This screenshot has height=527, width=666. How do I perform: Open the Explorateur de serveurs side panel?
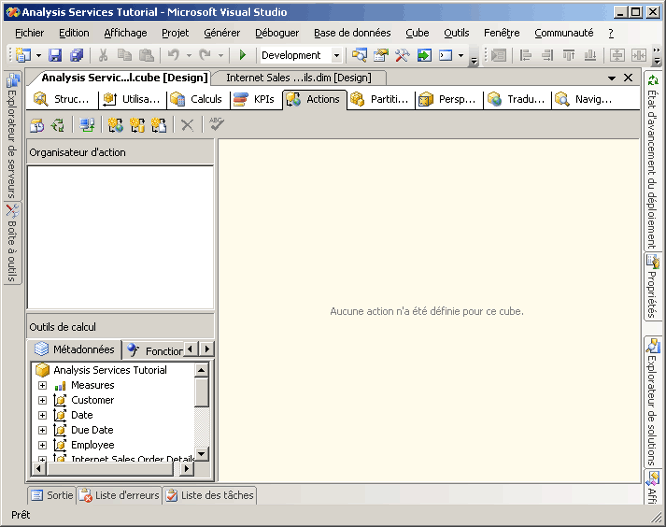tap(12, 135)
